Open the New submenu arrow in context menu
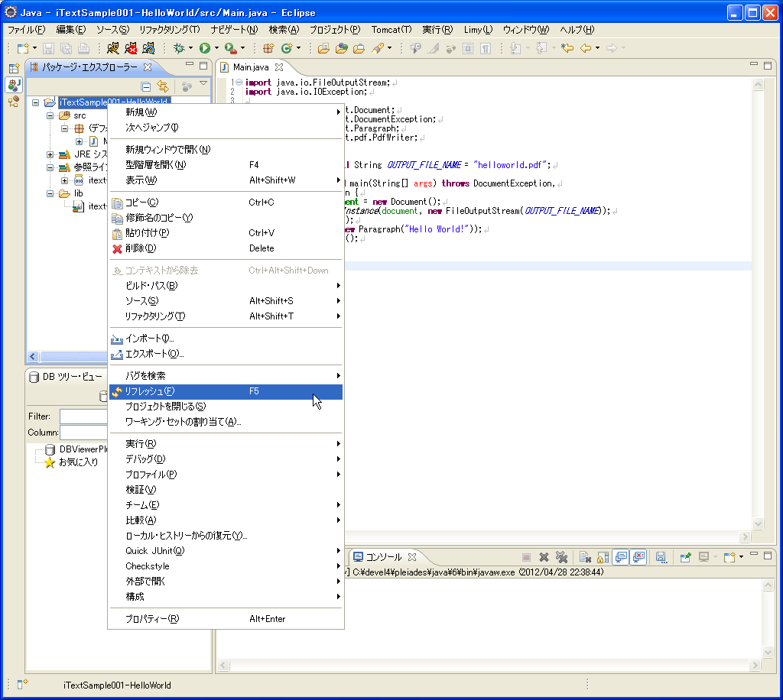The height and width of the screenshot is (700, 783). point(338,112)
